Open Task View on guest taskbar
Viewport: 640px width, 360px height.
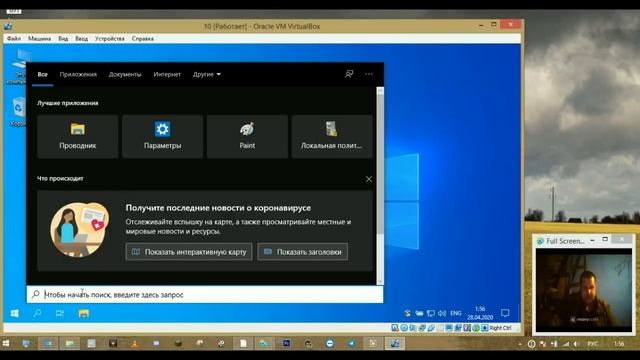[60, 313]
